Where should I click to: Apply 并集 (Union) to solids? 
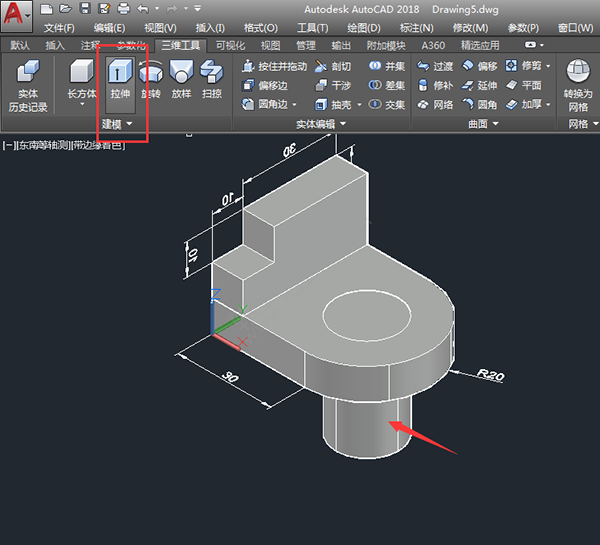(387, 66)
